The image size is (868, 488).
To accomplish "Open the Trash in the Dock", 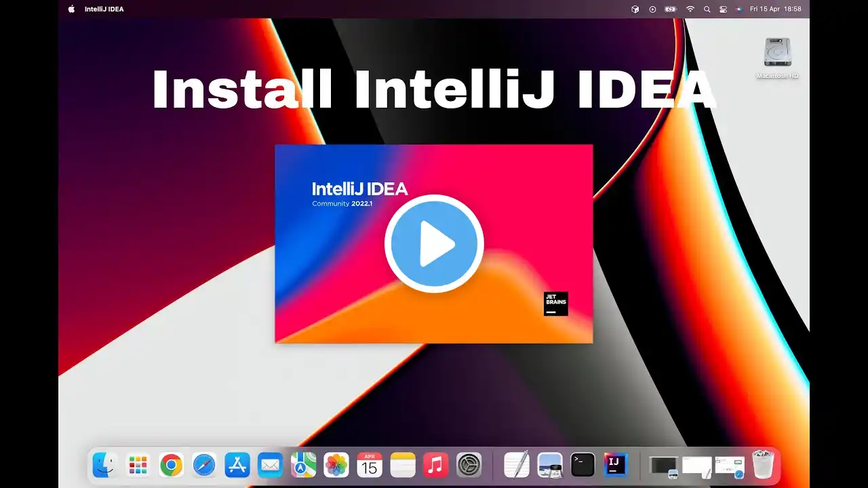I will point(763,465).
